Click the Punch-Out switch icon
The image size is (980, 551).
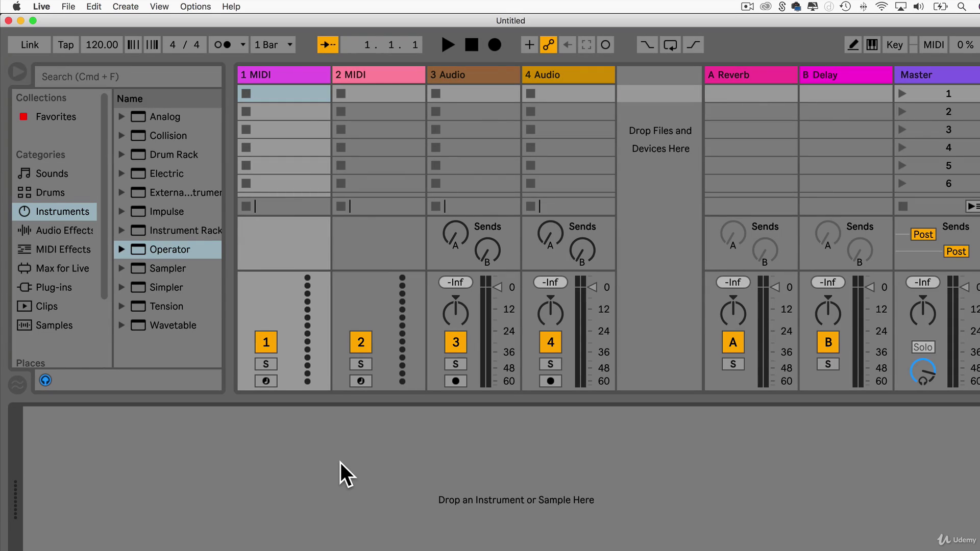pos(693,45)
